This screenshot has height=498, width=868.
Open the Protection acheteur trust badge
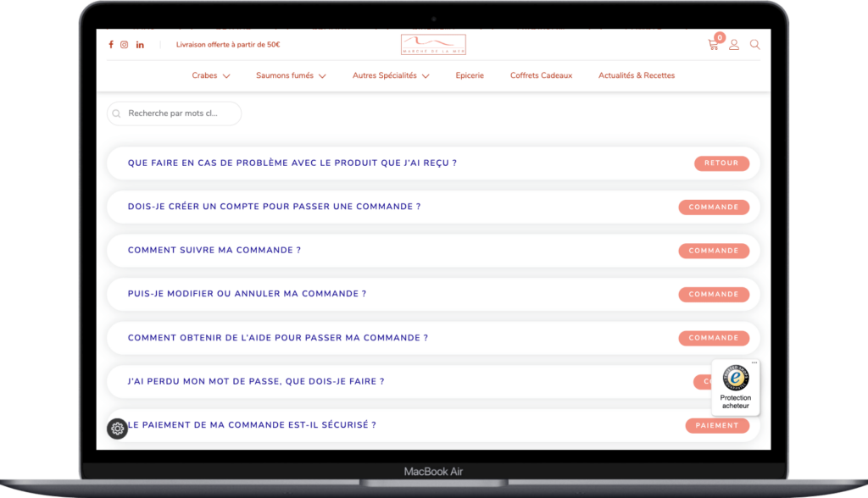736,388
